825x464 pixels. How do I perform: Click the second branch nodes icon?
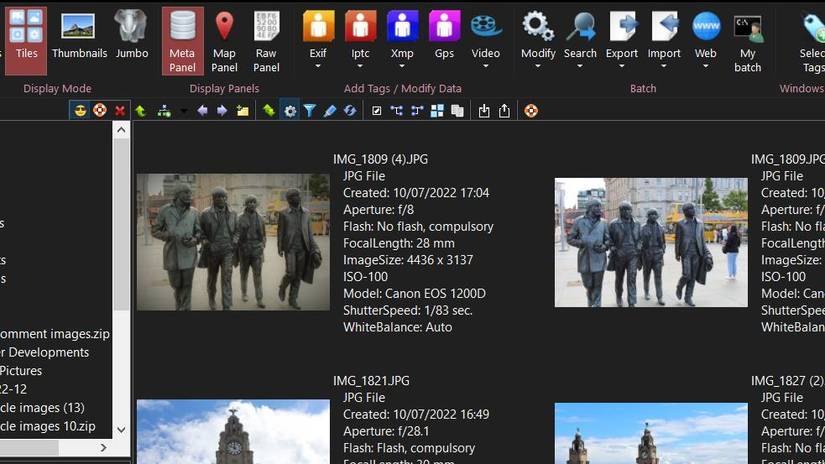click(x=417, y=111)
